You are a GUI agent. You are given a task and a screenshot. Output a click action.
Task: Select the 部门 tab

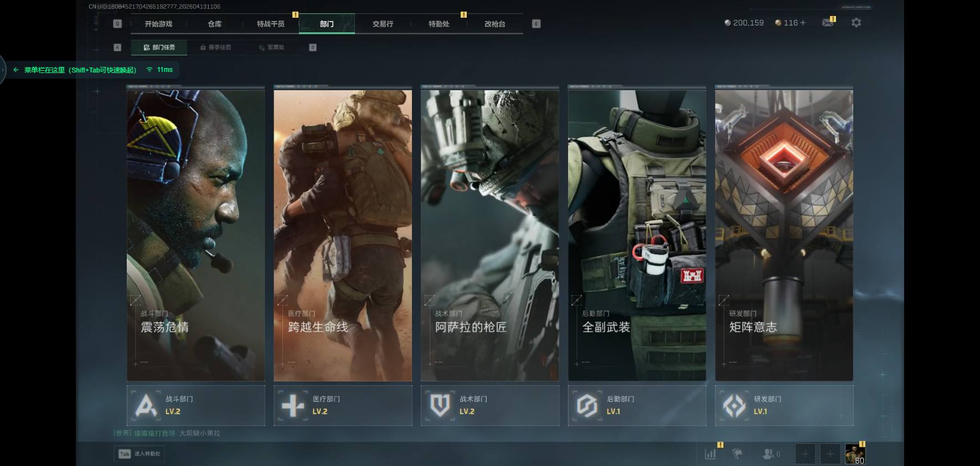[x=327, y=24]
